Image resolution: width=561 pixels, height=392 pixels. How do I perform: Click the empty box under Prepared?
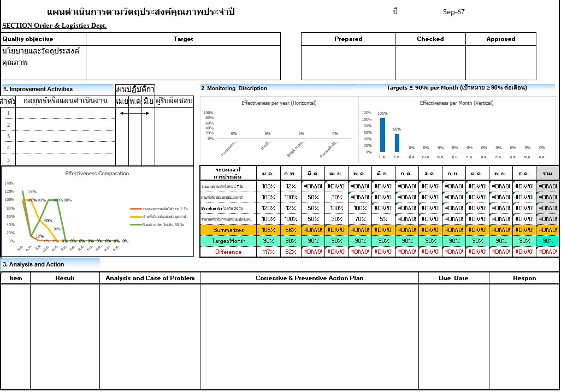[x=348, y=63]
